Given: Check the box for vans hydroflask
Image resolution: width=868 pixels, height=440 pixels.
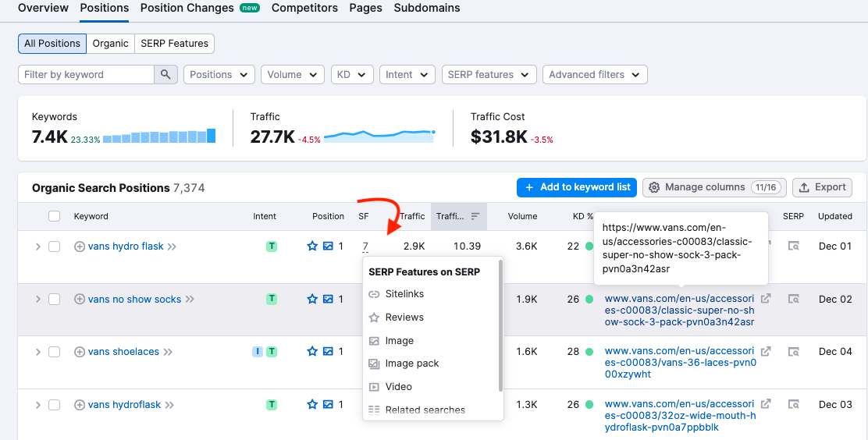Looking at the screenshot, I should coord(55,405).
